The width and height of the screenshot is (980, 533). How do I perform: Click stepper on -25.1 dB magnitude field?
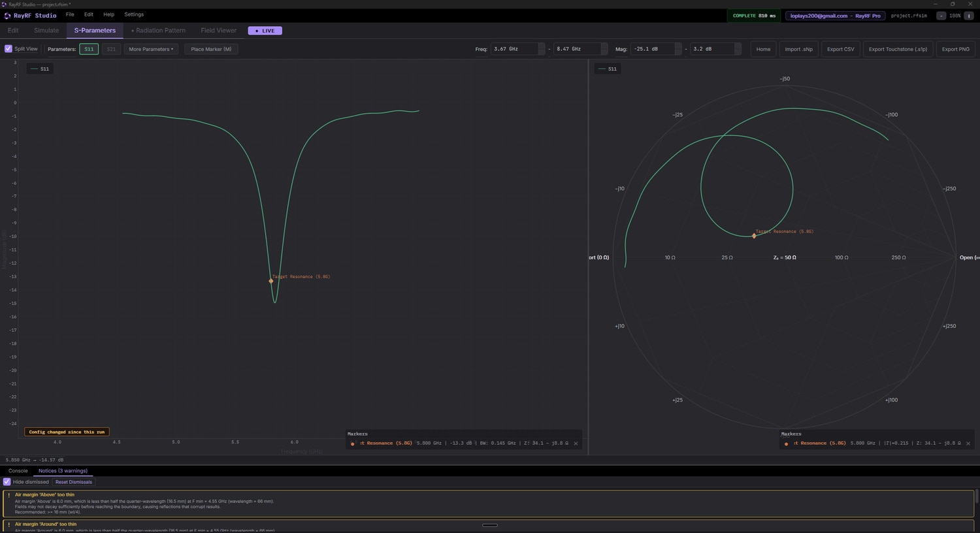click(x=678, y=49)
